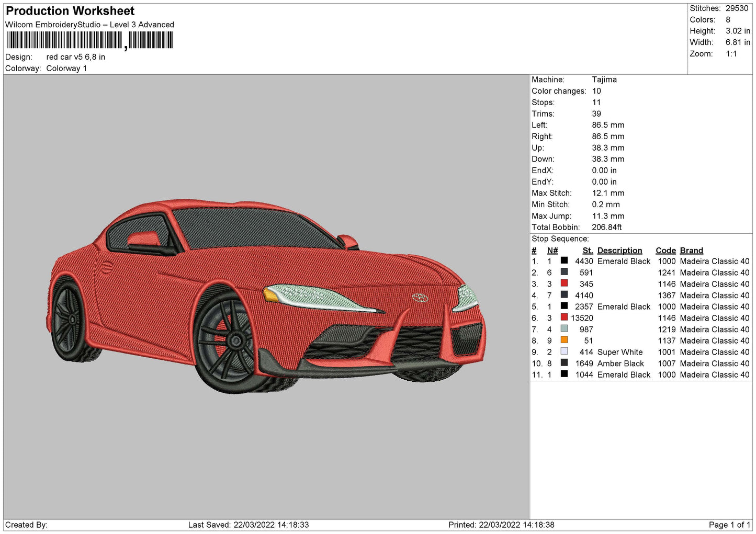Click the Width value '6.81 in'
Screen dimensions: 756x534
point(738,42)
